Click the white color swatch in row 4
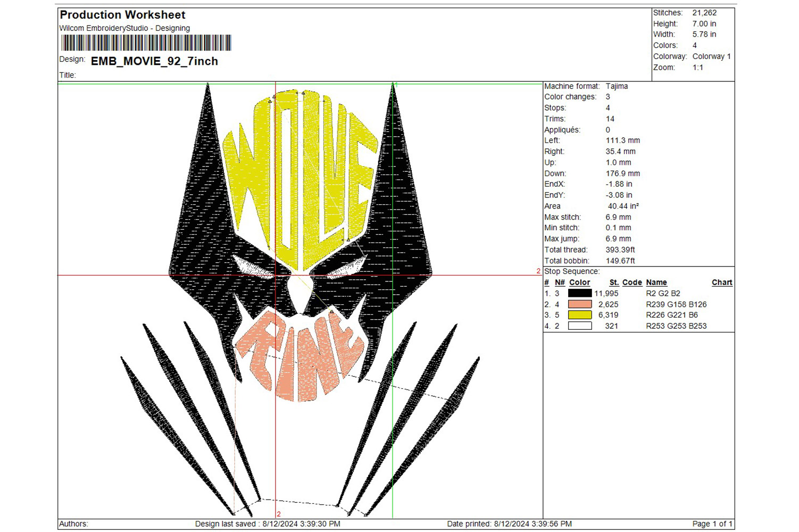This screenshot has width=799, height=532. coord(580,326)
